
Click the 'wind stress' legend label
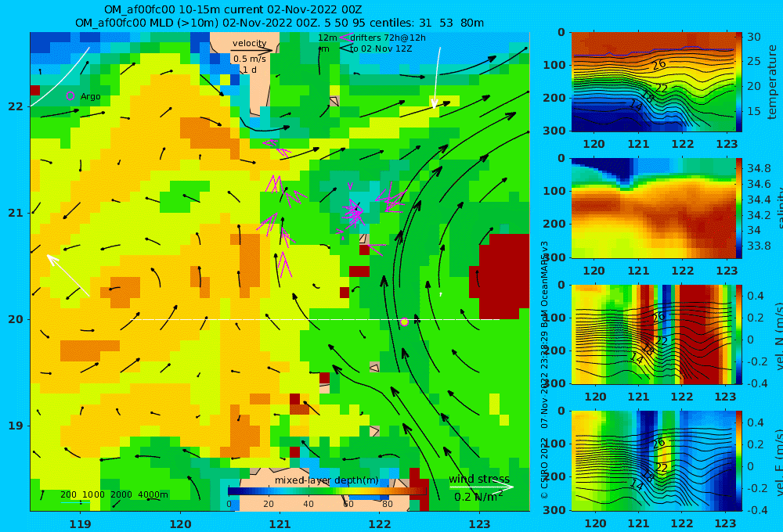click(x=479, y=479)
